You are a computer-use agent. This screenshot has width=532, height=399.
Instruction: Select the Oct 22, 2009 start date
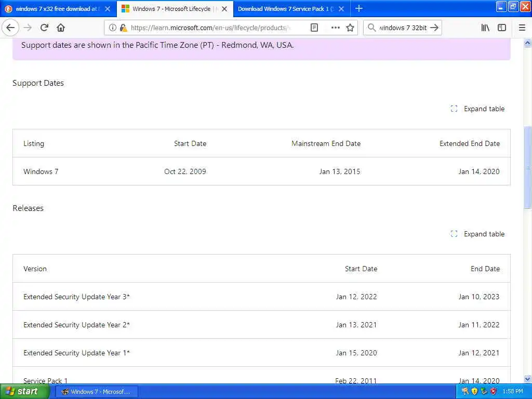click(185, 171)
